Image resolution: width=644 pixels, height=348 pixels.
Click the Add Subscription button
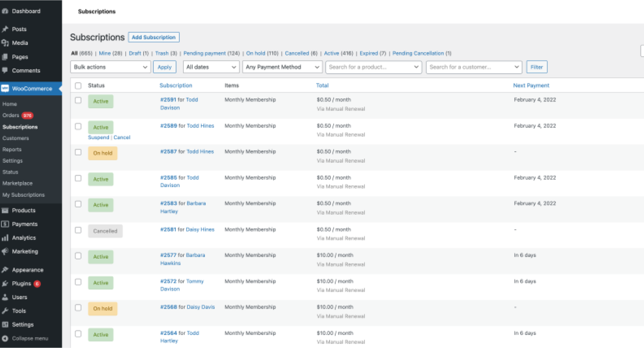(154, 37)
